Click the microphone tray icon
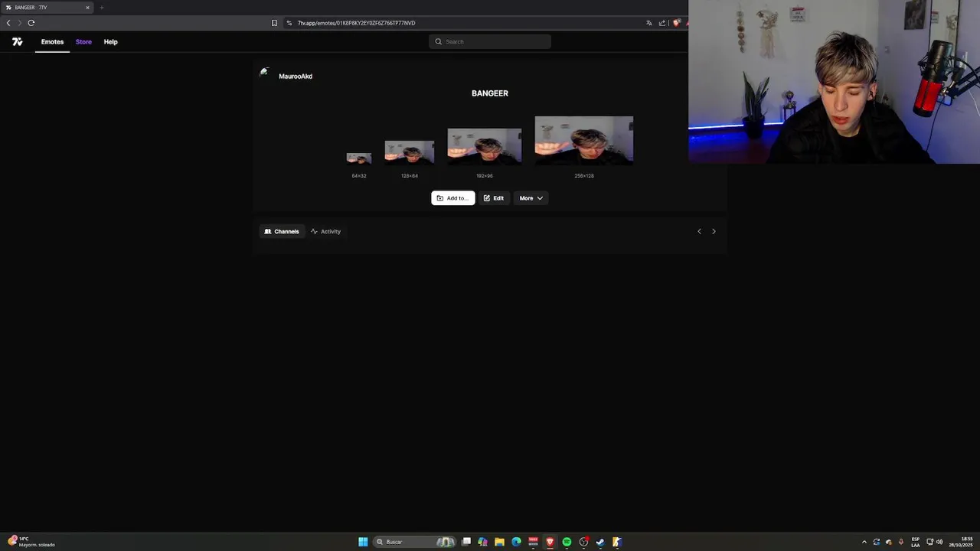980x551 pixels. pos(901,542)
